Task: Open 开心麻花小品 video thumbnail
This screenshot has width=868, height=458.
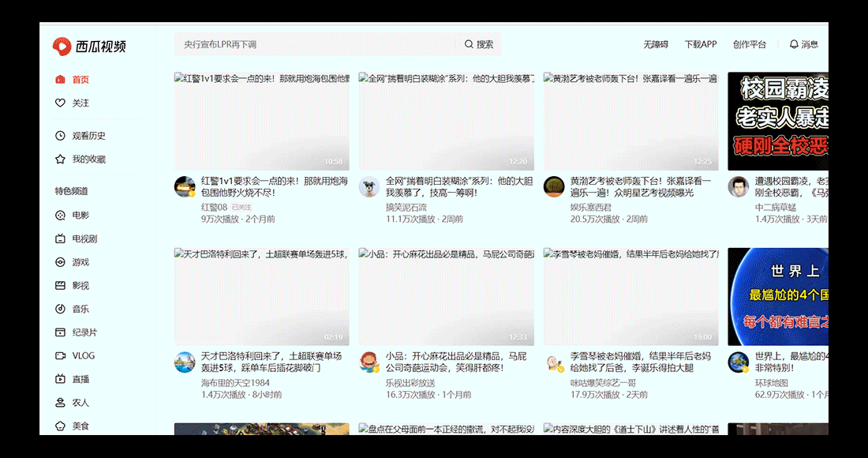Action: (446, 297)
